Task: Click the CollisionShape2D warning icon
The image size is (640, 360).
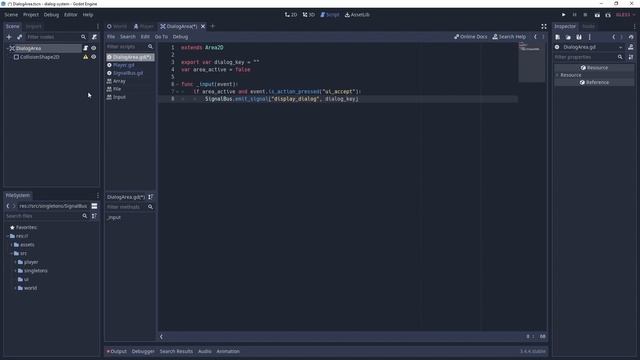Action: (86, 57)
